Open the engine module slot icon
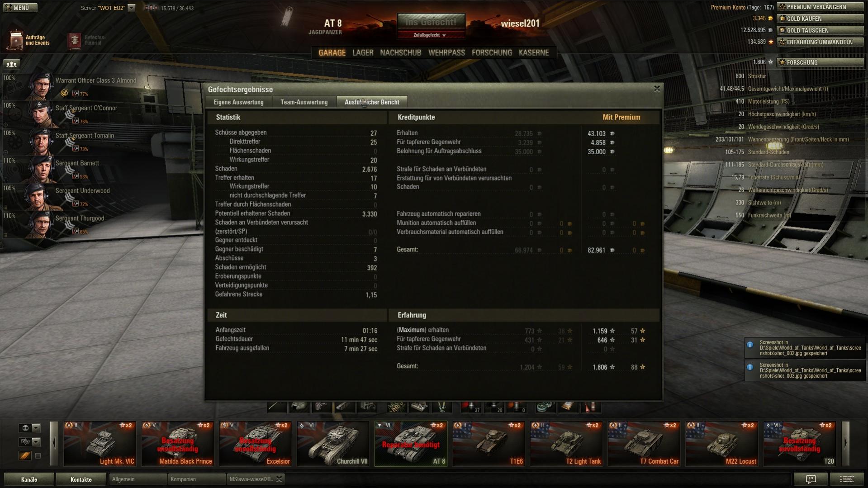 click(x=322, y=407)
